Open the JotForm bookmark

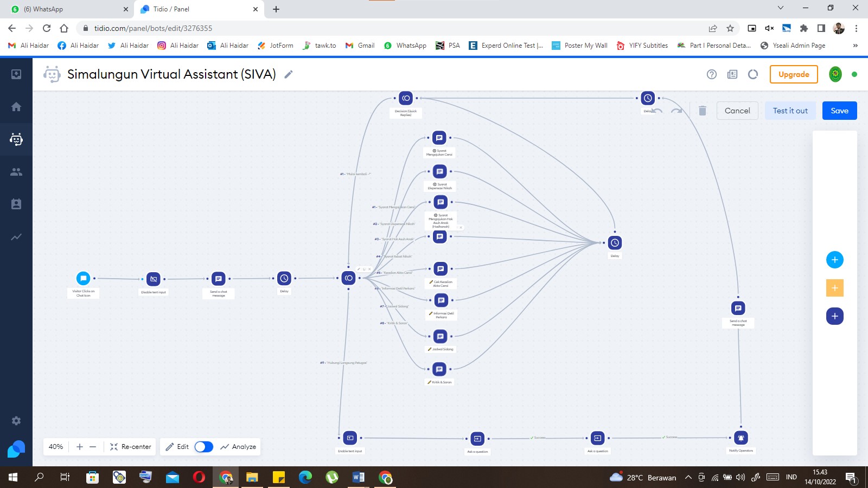(x=276, y=46)
